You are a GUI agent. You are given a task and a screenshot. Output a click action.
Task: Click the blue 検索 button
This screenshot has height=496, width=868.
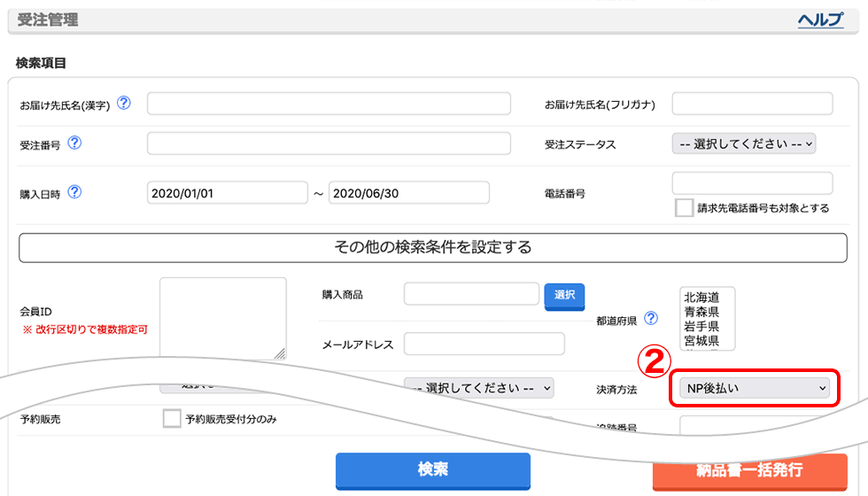pos(433,470)
